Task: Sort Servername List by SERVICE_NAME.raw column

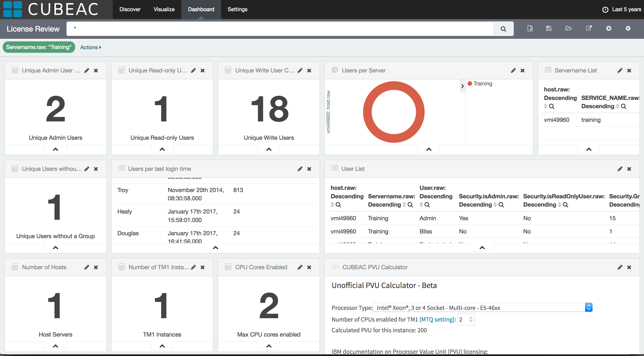Action: click(618, 106)
